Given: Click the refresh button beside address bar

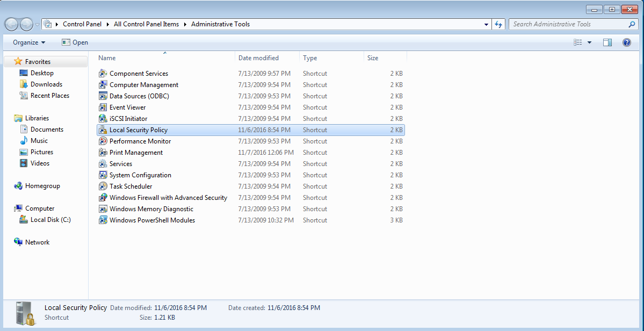Looking at the screenshot, I should pyautogui.click(x=498, y=24).
